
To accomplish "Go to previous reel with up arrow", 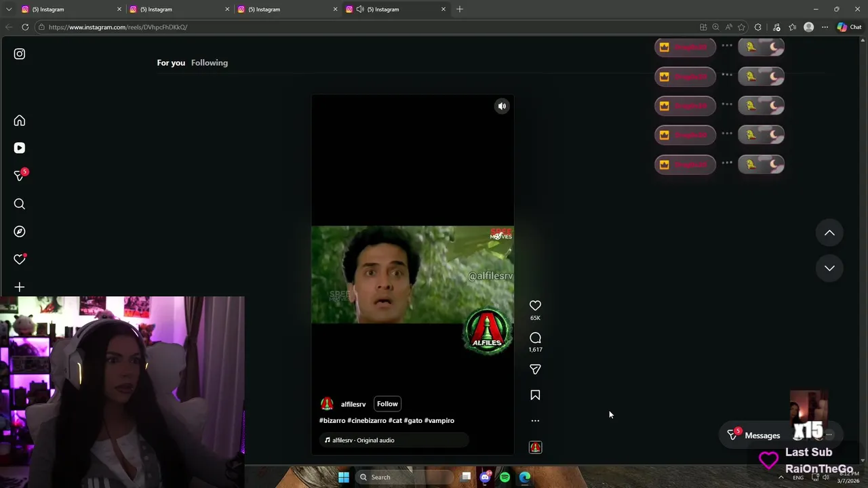I will [x=829, y=233].
